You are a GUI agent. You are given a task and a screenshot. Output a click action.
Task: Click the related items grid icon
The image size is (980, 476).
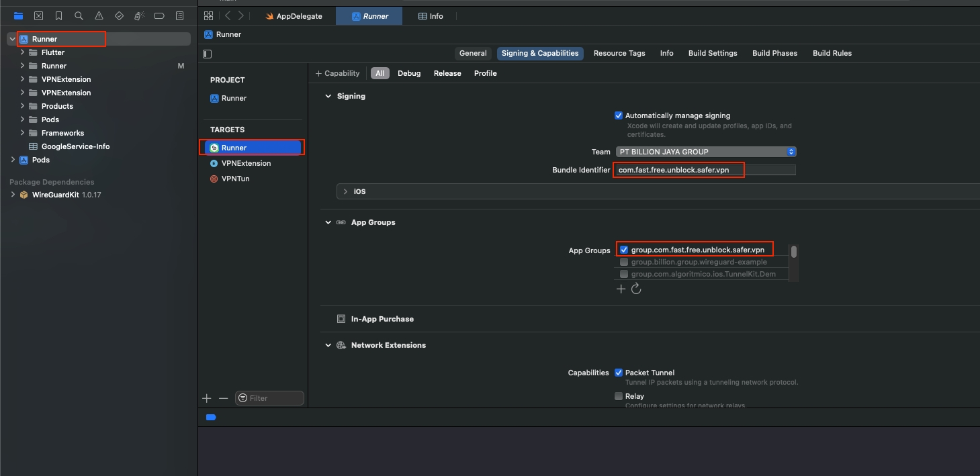pos(208,16)
